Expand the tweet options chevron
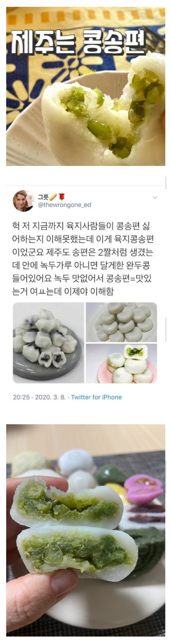The height and width of the screenshot is (644, 171). (155, 198)
